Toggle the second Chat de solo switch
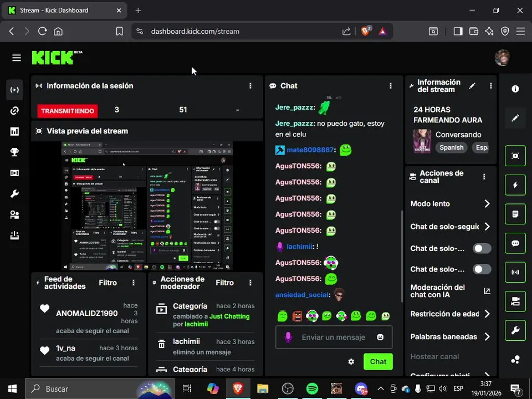 [482, 269]
